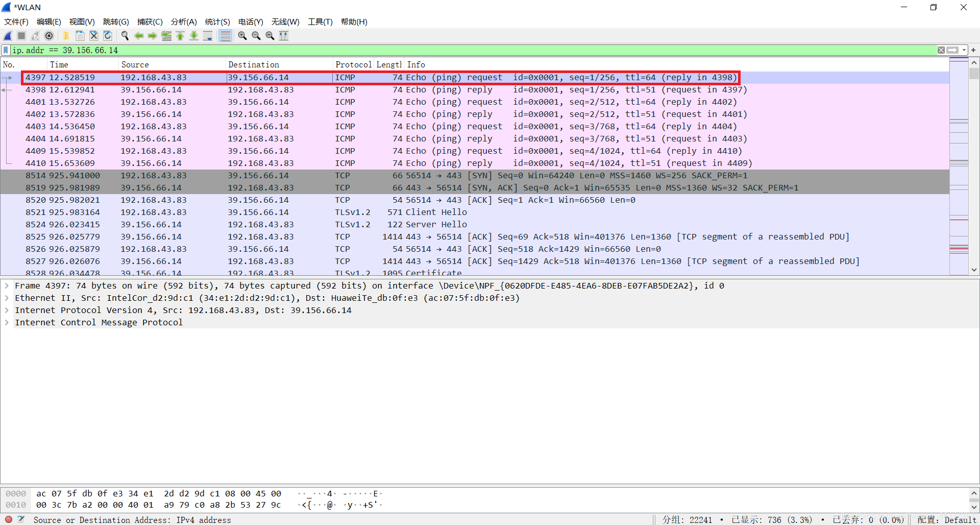Open the 编辑(E) menu
The width and height of the screenshot is (980, 525).
point(48,22)
